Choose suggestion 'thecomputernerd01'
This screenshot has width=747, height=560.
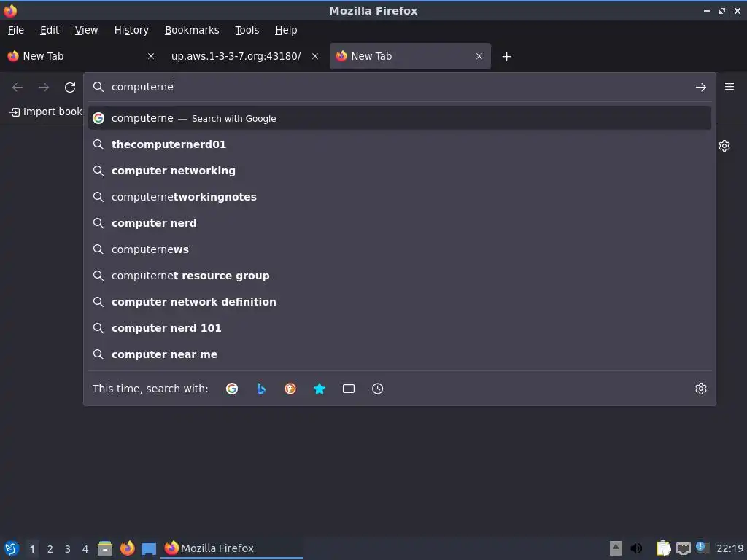[399, 144]
